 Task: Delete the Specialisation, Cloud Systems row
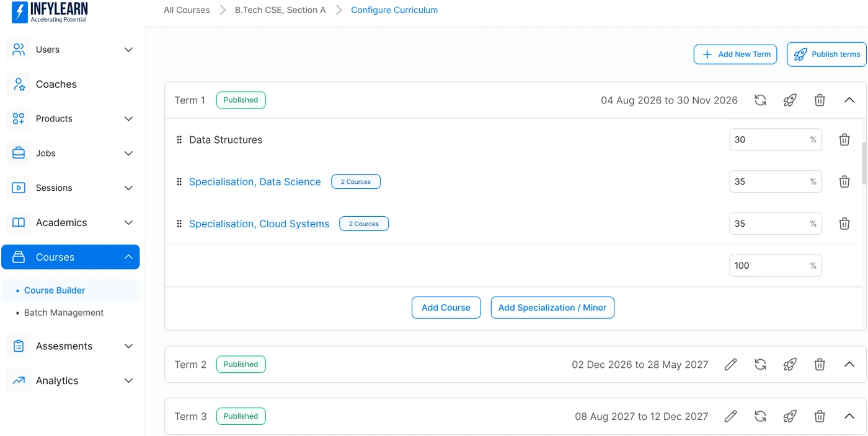click(844, 224)
